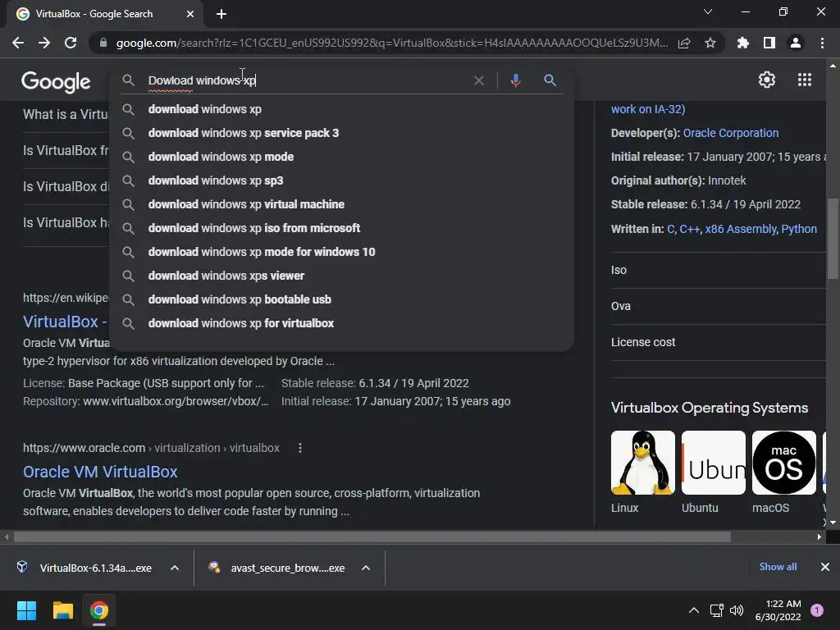Clear the Google search box text
This screenshot has height=630, width=840.
[479, 80]
